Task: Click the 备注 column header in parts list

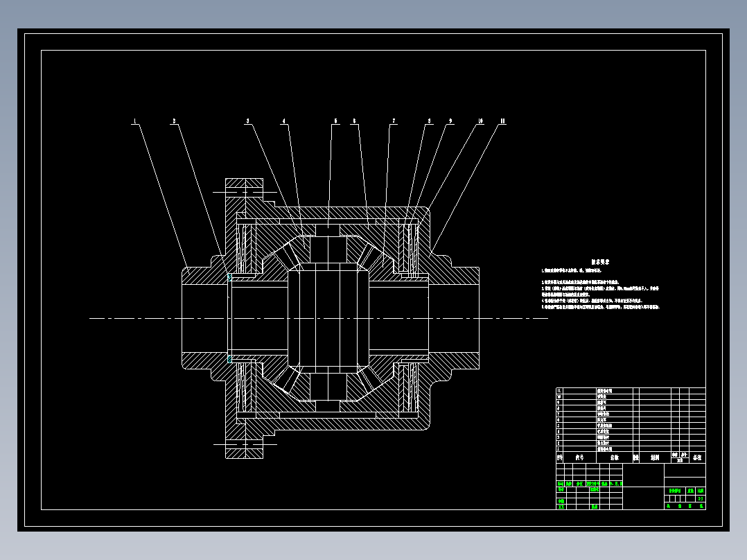Action: point(697,457)
